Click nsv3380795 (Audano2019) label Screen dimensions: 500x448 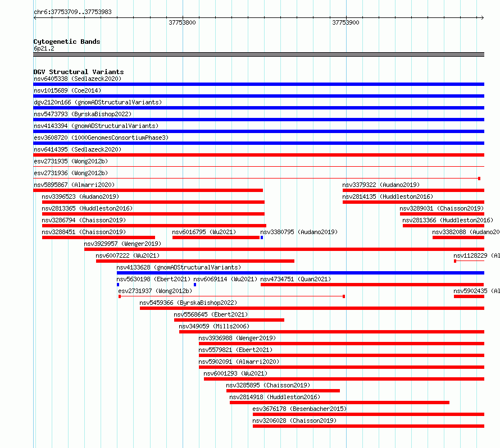[299, 232]
